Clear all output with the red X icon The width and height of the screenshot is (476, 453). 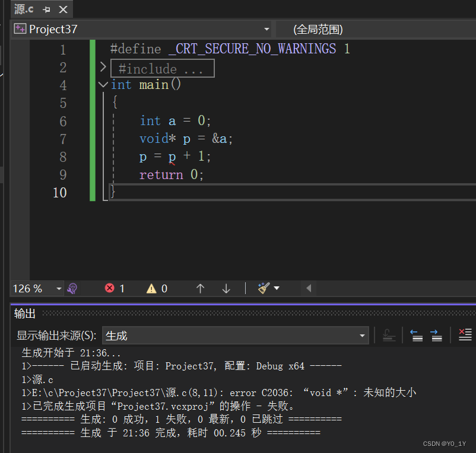(465, 335)
